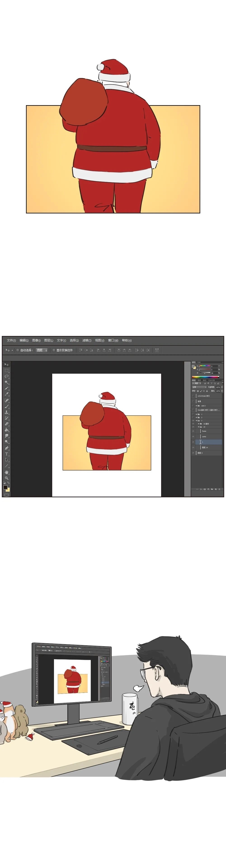Expand the 22 副本 group
This screenshot has height=868, width=226.
point(199,424)
